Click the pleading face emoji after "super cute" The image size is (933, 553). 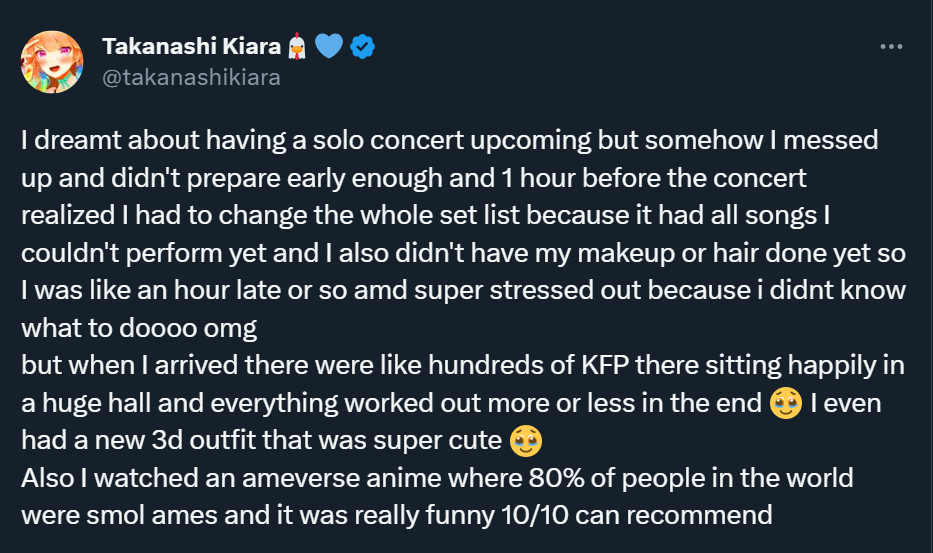526,439
